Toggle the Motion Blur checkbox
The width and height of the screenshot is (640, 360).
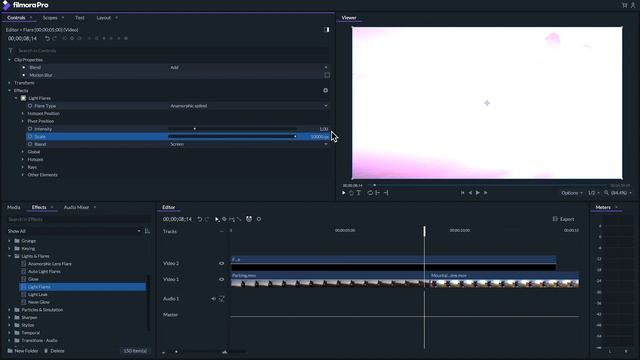pyautogui.click(x=327, y=75)
